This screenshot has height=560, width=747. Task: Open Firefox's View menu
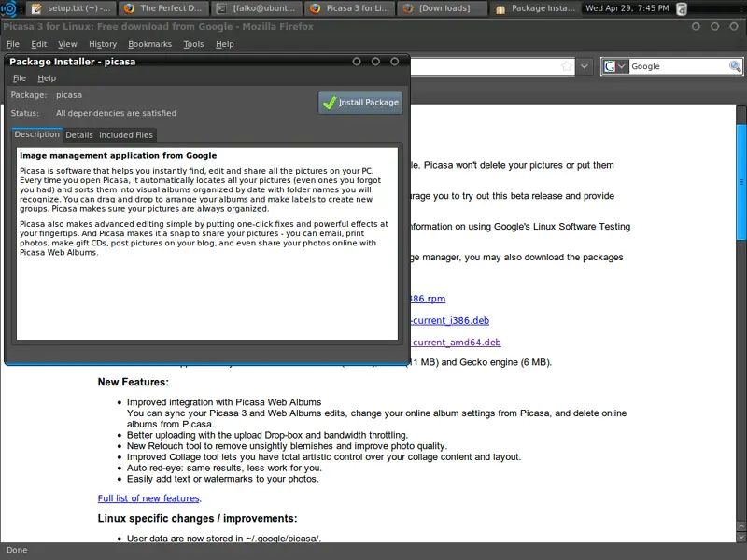tap(67, 44)
